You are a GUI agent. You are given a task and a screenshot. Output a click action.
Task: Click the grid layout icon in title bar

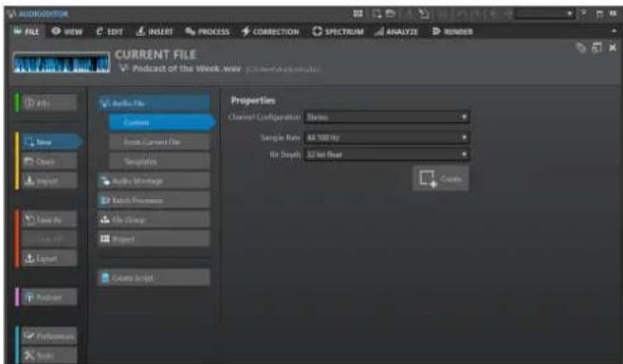click(x=358, y=13)
